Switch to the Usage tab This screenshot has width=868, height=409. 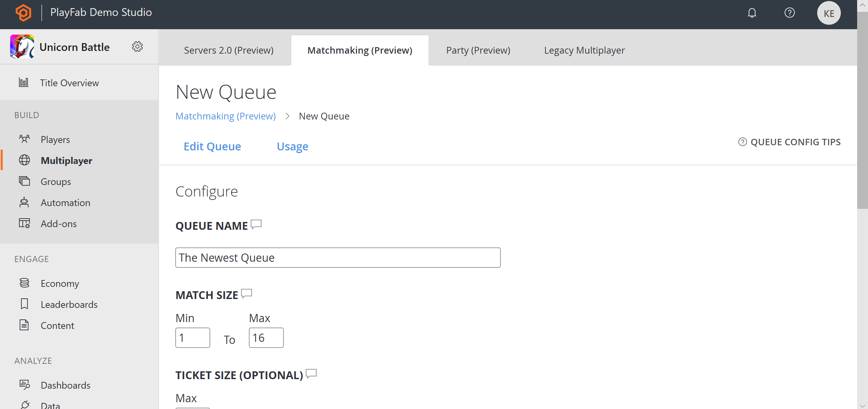[x=293, y=146]
